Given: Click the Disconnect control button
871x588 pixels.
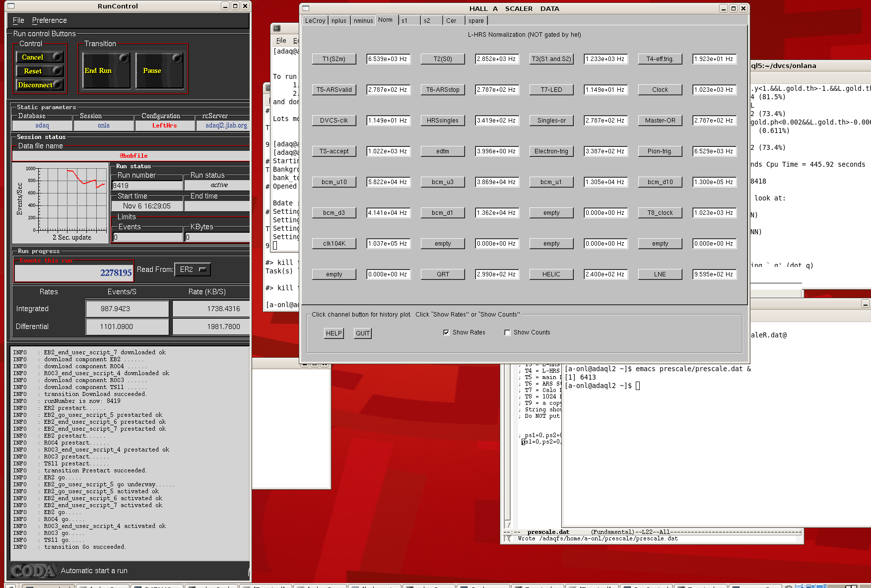Looking at the screenshot, I should [x=40, y=85].
